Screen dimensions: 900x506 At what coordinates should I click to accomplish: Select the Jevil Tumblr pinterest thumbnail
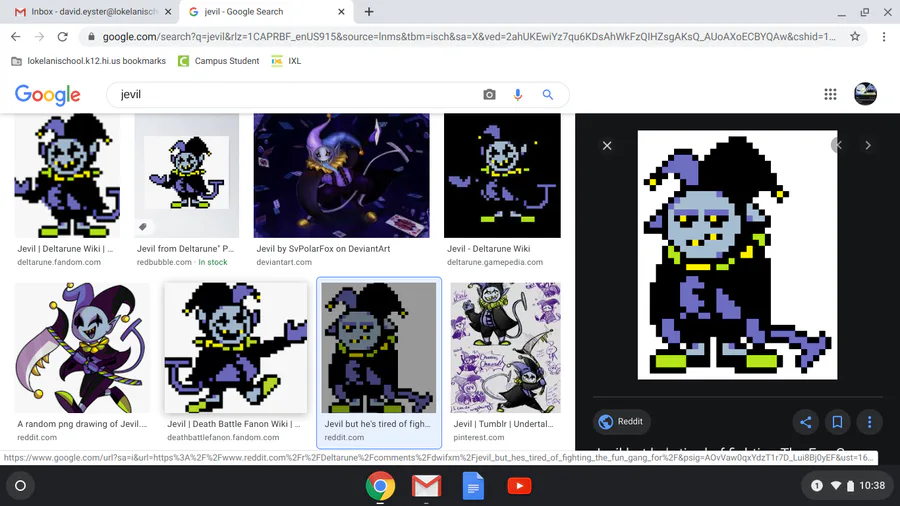coord(506,348)
